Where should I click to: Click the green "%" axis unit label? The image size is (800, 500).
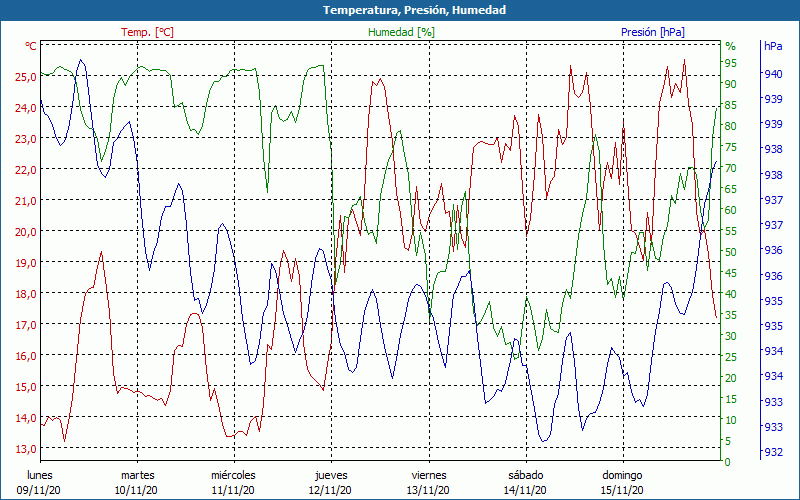pos(731,46)
